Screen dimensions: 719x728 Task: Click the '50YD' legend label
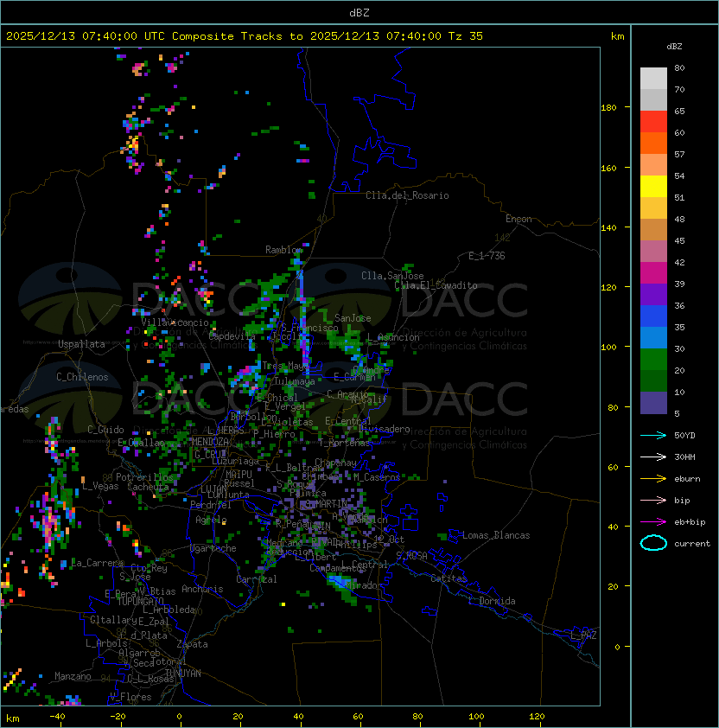coord(684,435)
